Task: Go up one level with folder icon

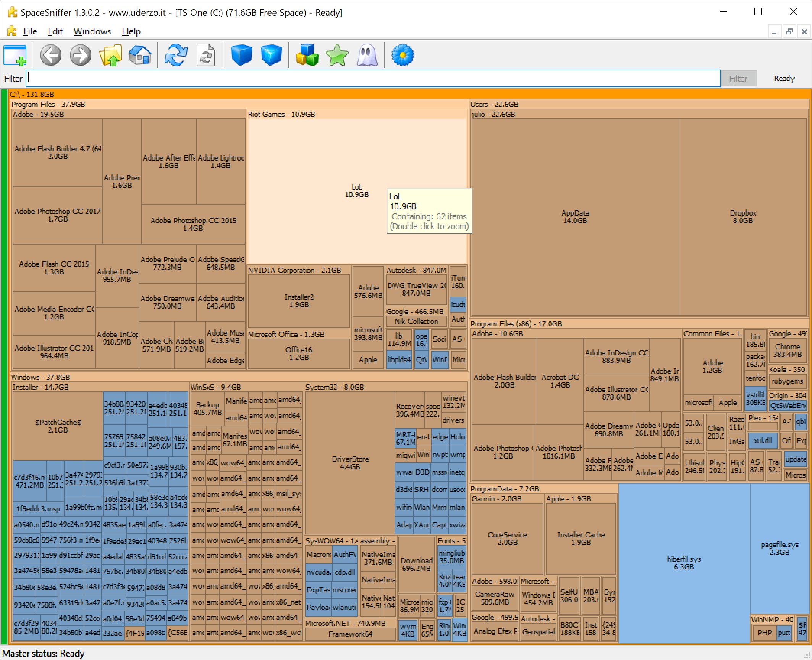Action: pyautogui.click(x=110, y=55)
